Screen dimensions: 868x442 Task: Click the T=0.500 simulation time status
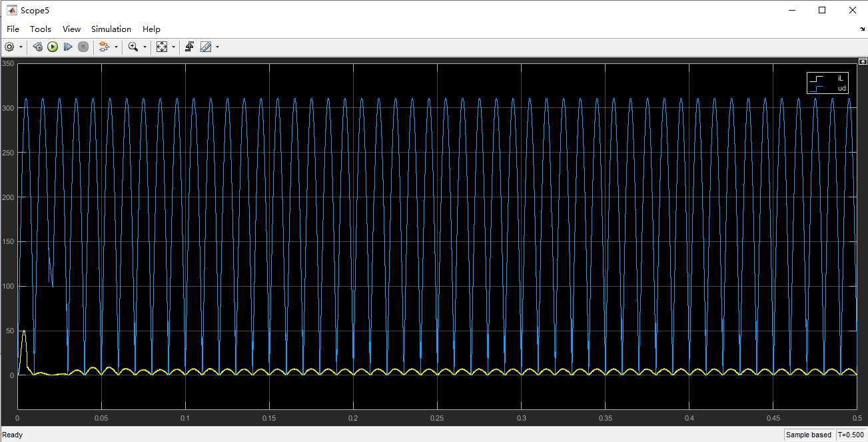[x=851, y=435]
